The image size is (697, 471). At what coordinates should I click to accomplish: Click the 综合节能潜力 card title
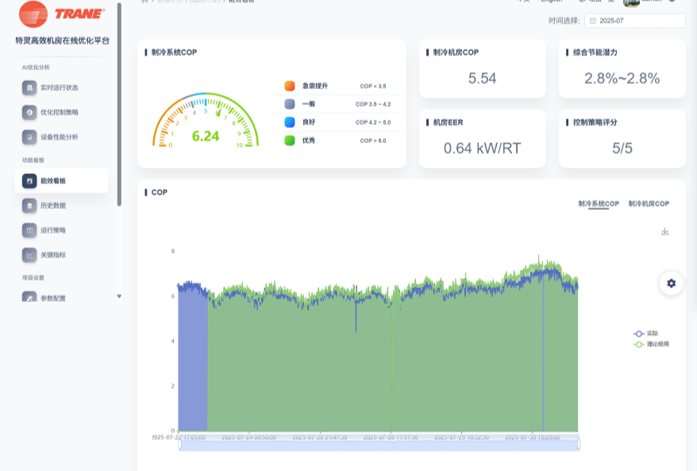click(595, 52)
